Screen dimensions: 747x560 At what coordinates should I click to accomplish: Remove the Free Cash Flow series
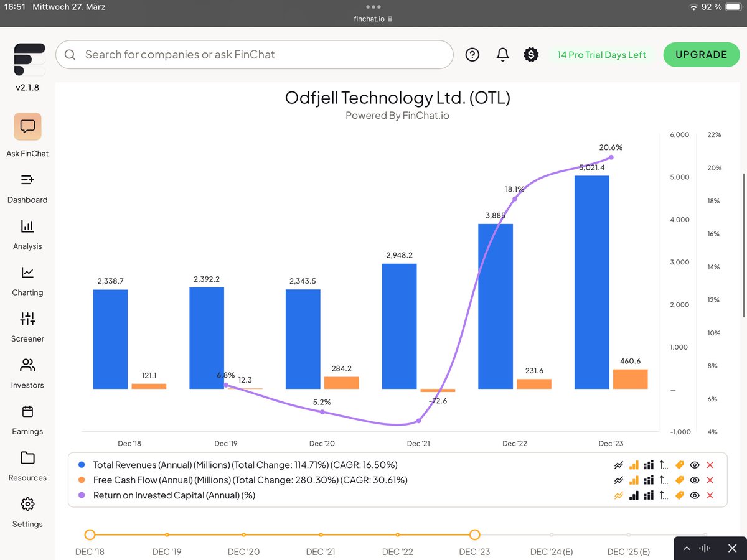click(710, 480)
